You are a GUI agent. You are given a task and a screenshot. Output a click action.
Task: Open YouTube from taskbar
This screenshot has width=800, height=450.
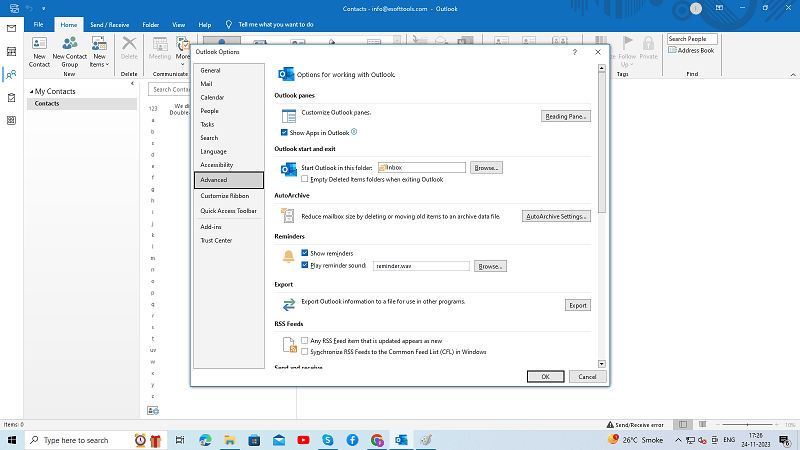tap(303, 440)
